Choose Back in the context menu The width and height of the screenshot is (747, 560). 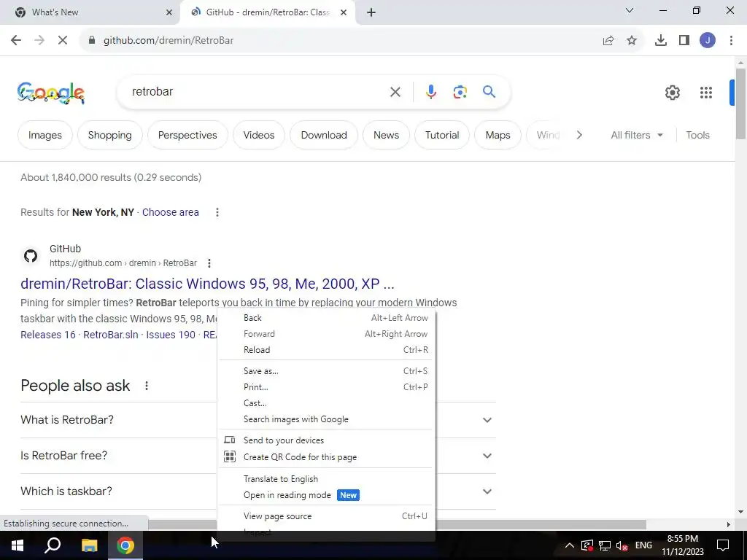(326, 318)
